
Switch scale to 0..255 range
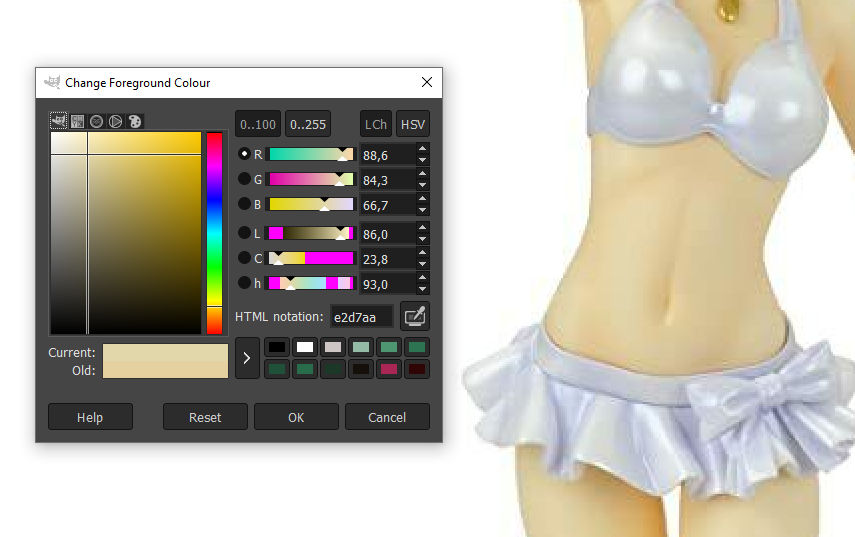[x=307, y=125]
